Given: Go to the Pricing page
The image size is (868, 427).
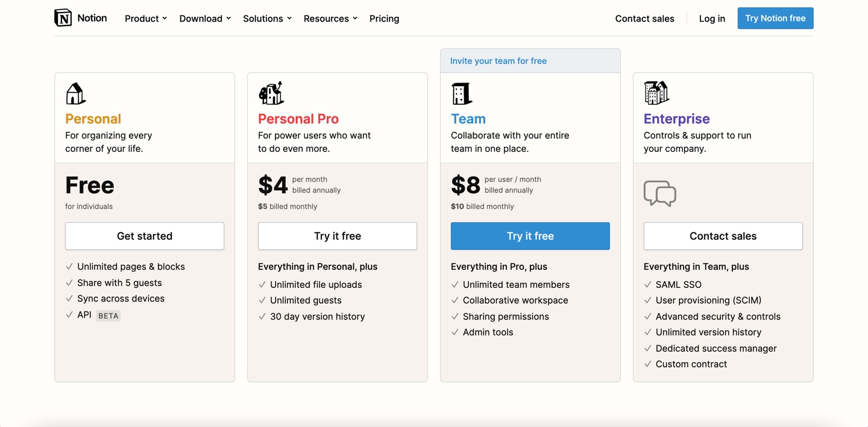Looking at the screenshot, I should click(384, 19).
